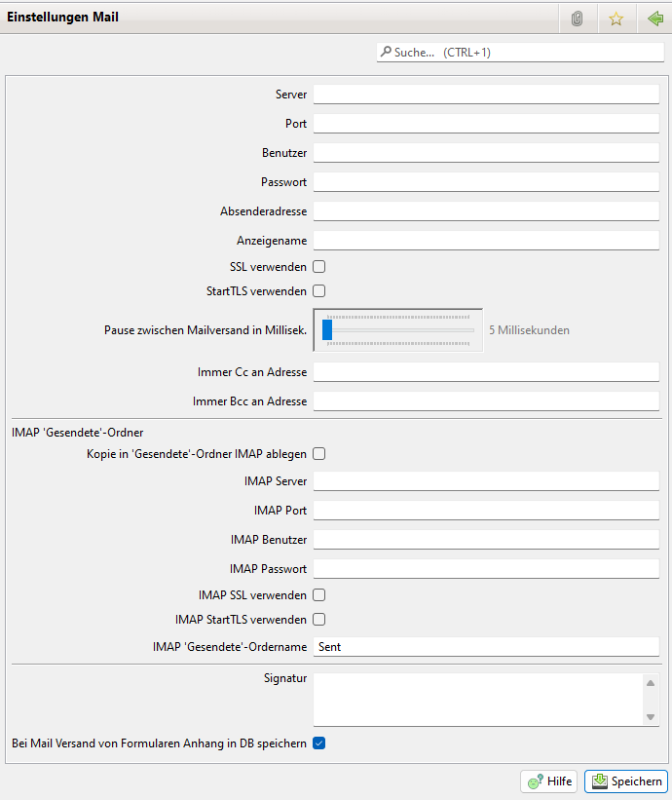Click the green back arrow icon
This screenshot has height=800, width=672.
pos(654,19)
